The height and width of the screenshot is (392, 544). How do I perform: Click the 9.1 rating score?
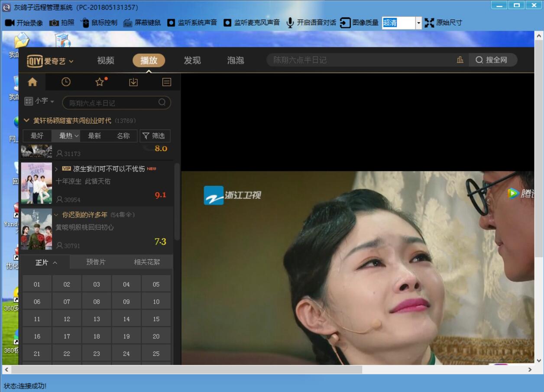coord(161,195)
